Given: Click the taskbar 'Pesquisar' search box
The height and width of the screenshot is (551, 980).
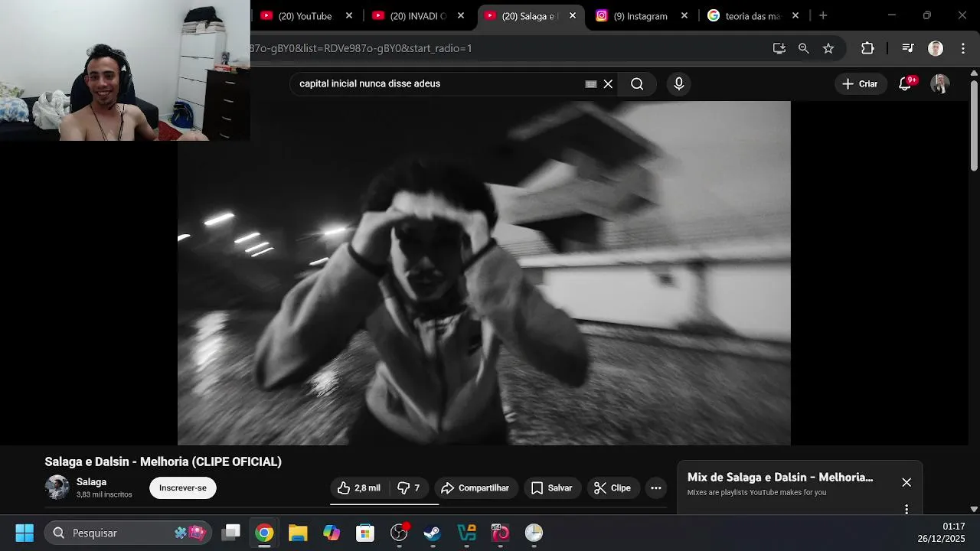Looking at the screenshot, I should pyautogui.click(x=127, y=533).
